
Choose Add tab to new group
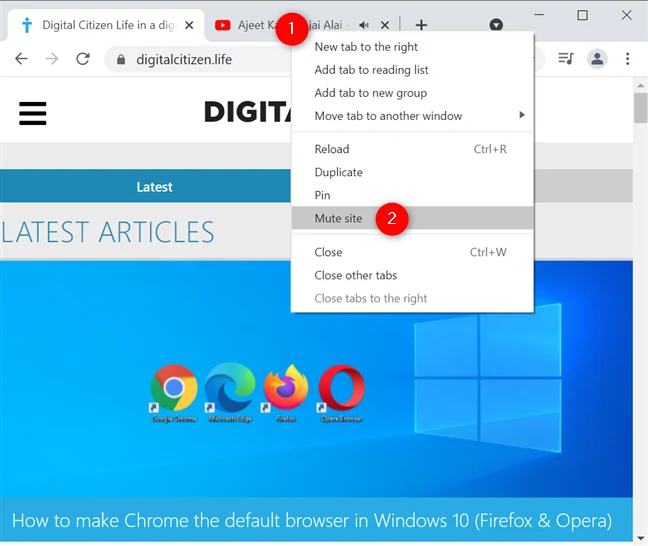point(412,93)
